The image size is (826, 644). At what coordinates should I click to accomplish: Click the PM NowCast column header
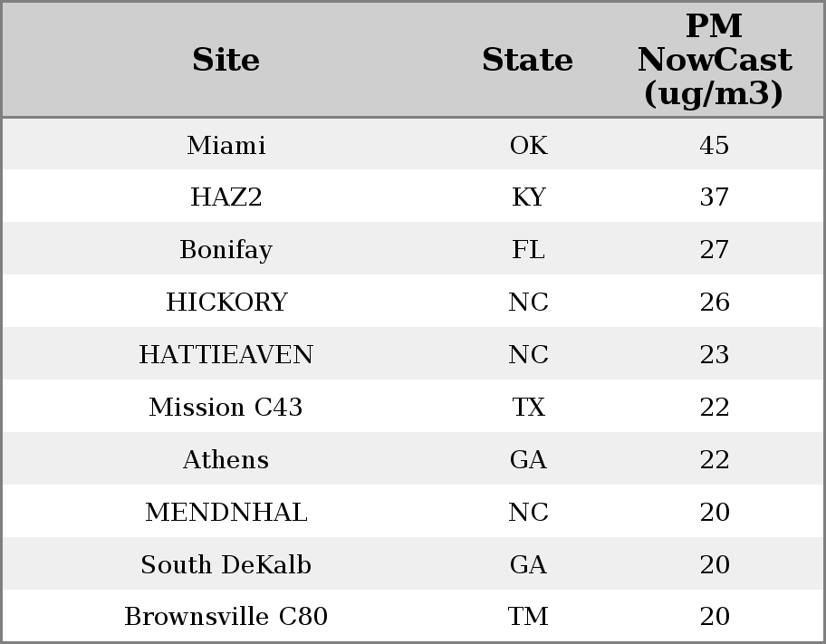click(x=714, y=60)
